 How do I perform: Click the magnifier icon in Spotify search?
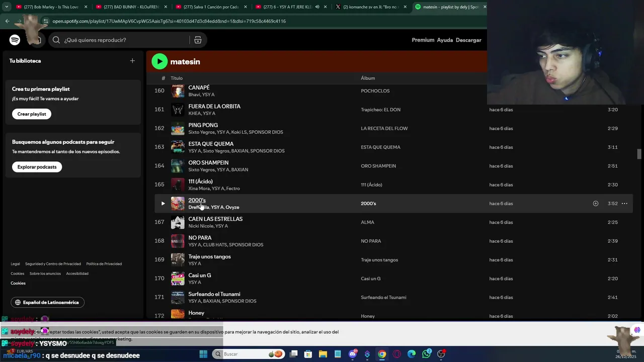point(56,40)
